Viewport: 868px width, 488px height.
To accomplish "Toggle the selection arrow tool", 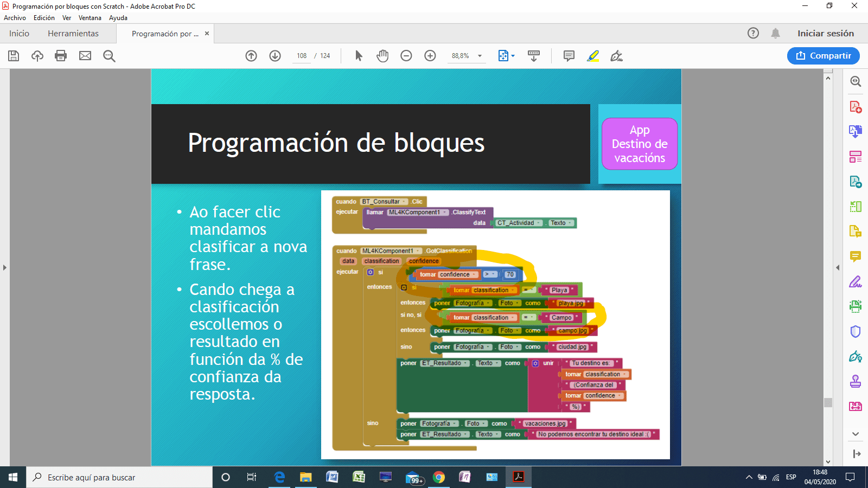I will [359, 56].
